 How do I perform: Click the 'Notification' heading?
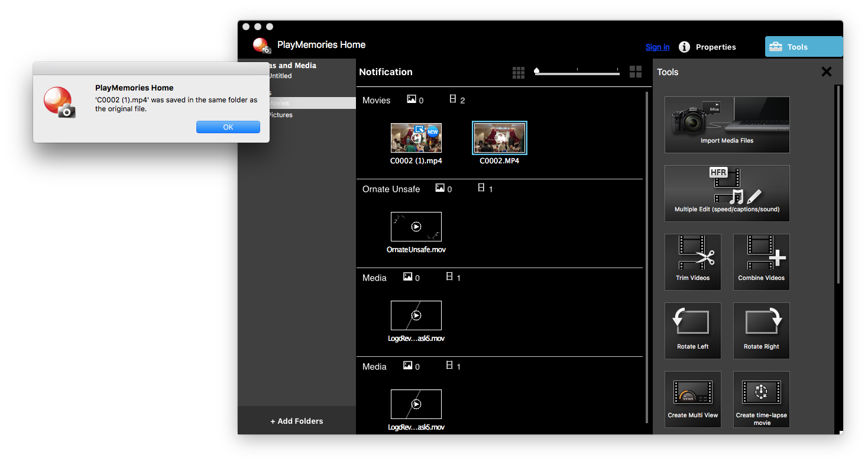pyautogui.click(x=386, y=72)
